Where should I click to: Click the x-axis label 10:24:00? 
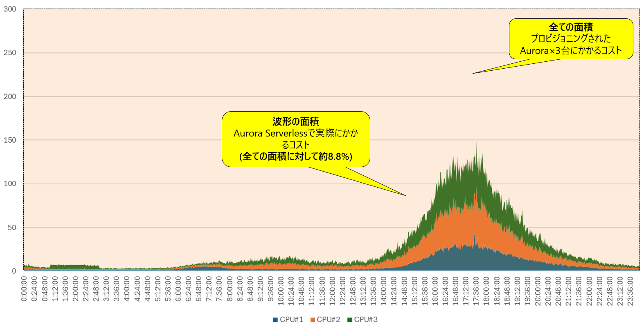point(291,291)
